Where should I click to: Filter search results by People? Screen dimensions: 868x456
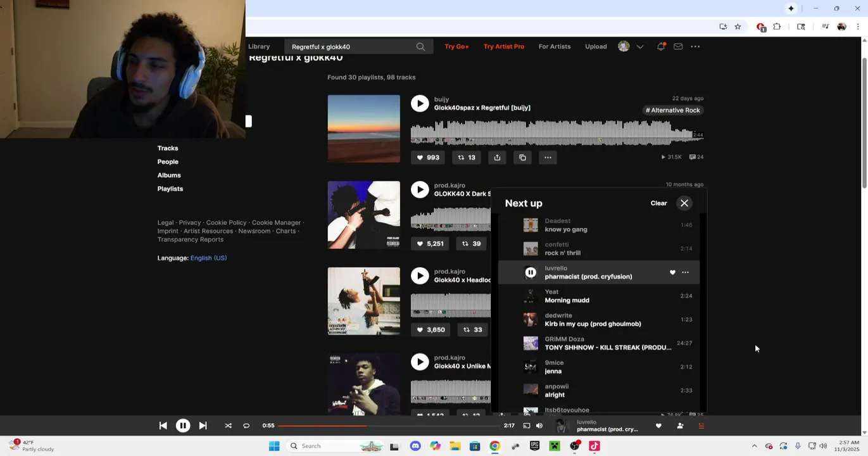click(168, 161)
